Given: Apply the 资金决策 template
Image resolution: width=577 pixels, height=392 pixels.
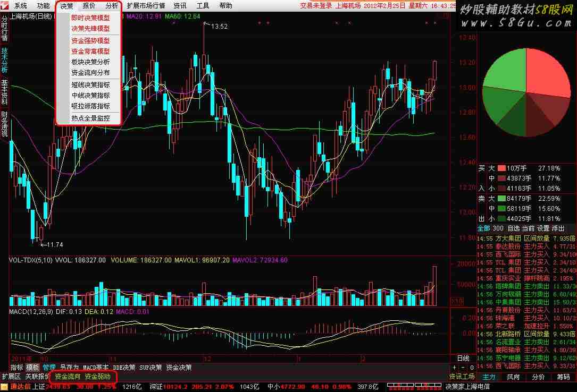Looking at the screenshot, I should pos(179,368).
